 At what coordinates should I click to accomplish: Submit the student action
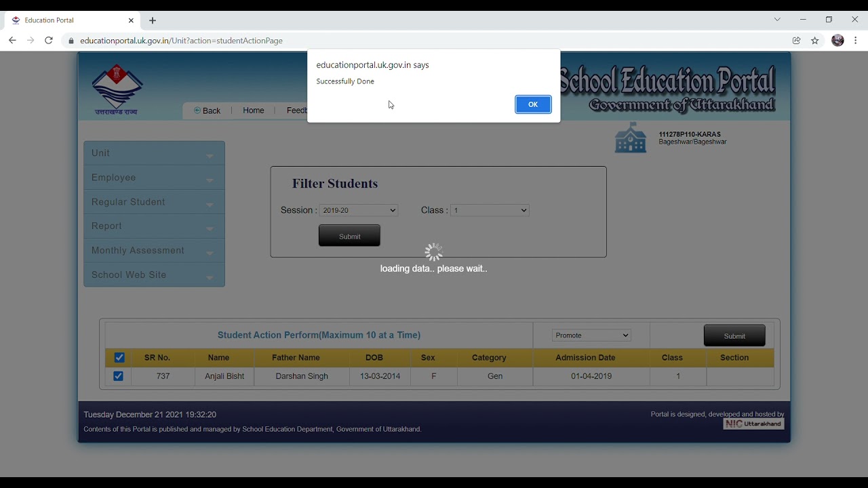click(x=734, y=335)
